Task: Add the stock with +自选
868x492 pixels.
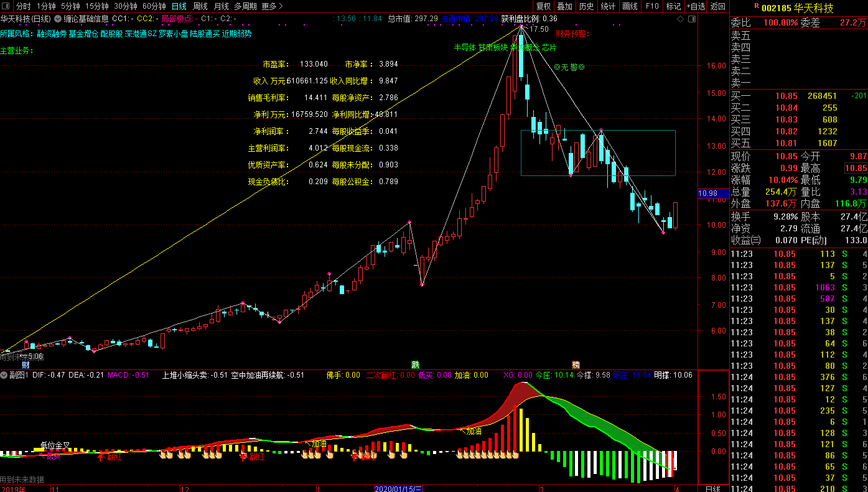Action: pos(696,6)
